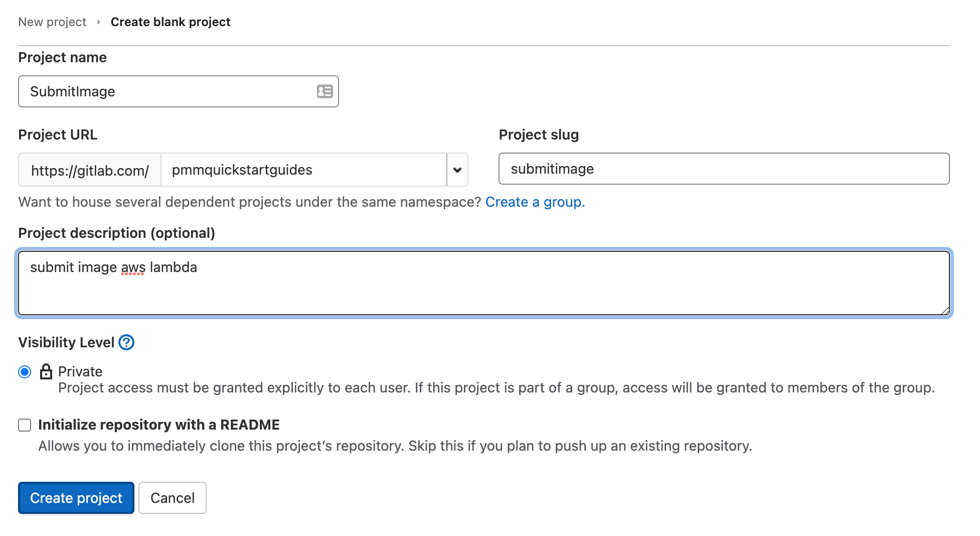
Task: Select the pmmquickstartguides namespace text
Action: [x=241, y=170]
